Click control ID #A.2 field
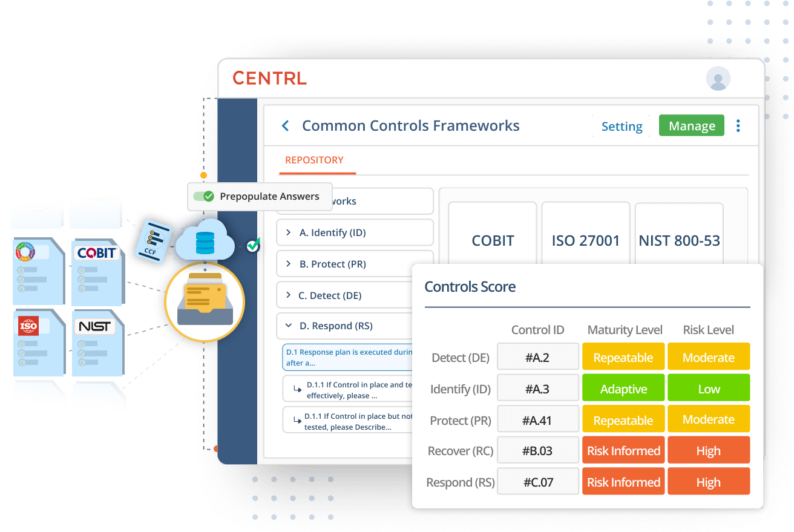Image resolution: width=794 pixels, height=532 pixels. 537,357
